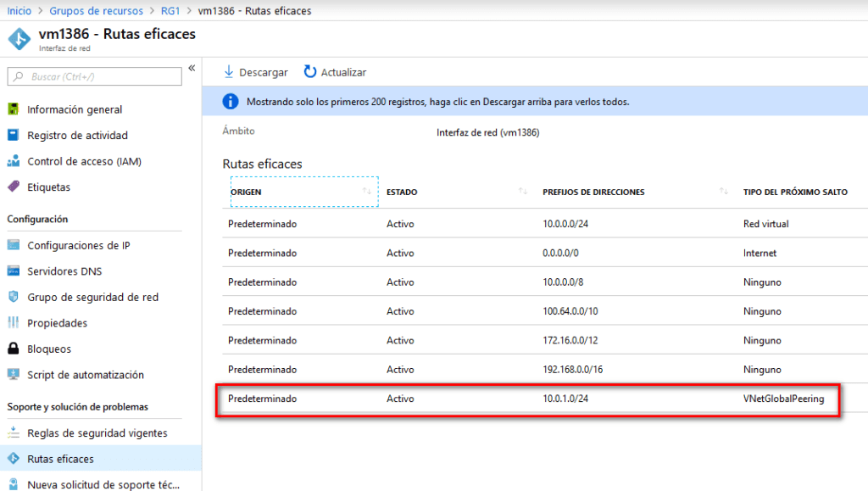Click the Control de acceso (IAM) icon
This screenshot has width=868, height=491.
coord(14,161)
